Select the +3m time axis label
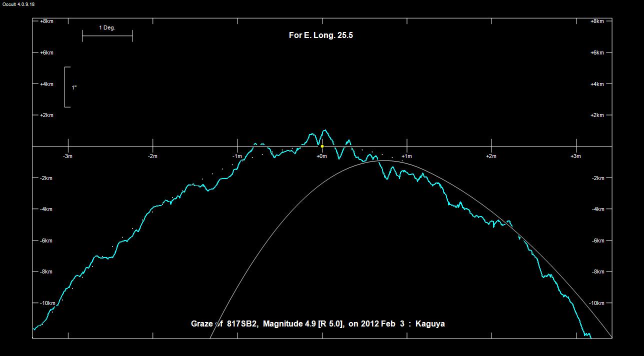This screenshot has width=644, height=356. point(575,156)
